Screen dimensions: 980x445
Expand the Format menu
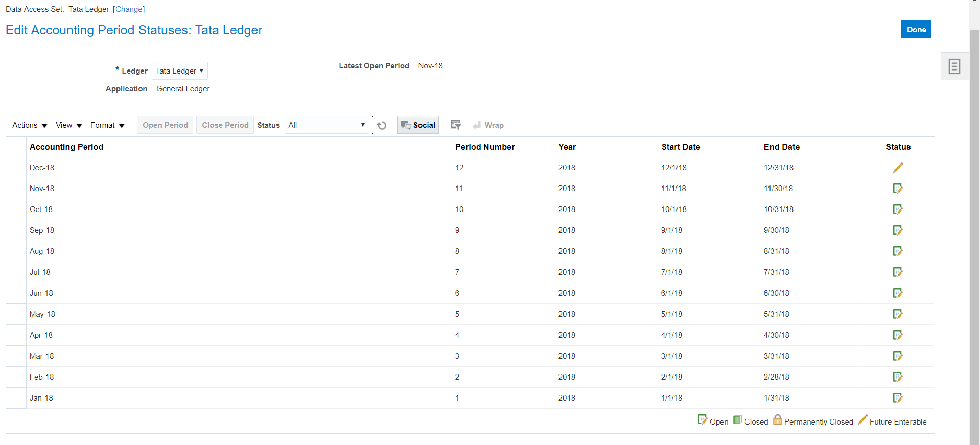[107, 125]
